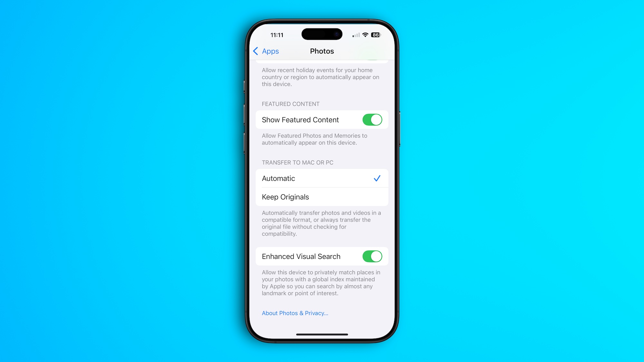Disable Enhanced Visual Search toggle
This screenshot has width=644, height=362.
click(372, 256)
